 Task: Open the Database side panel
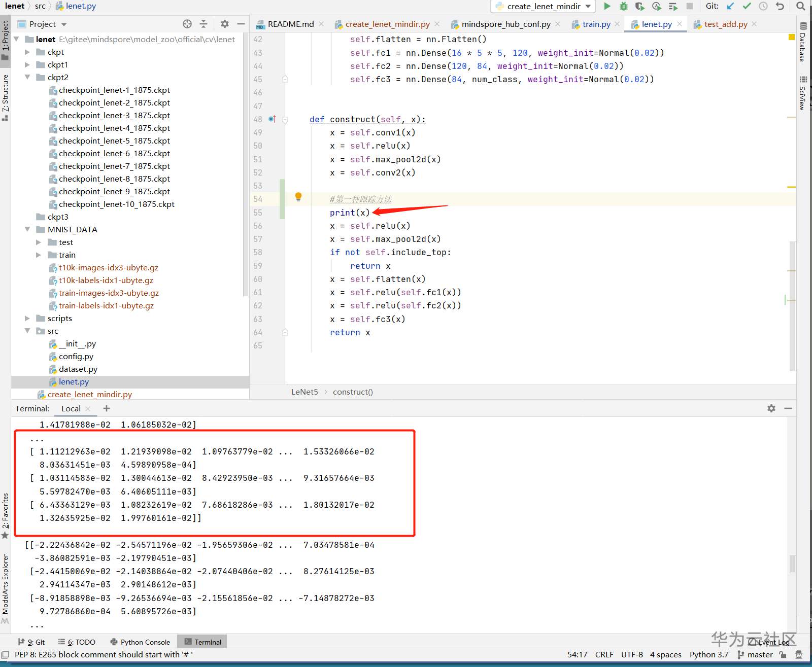coord(802,42)
